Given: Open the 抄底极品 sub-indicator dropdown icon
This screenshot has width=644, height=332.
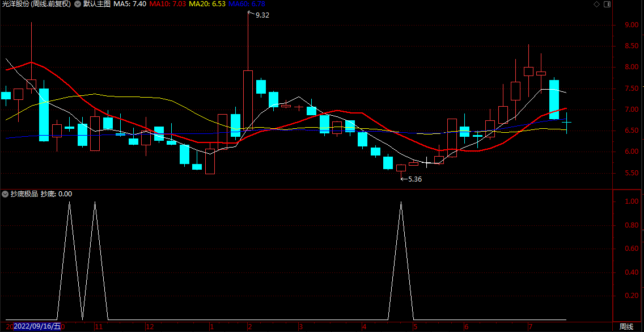Looking at the screenshot, I should click(x=5, y=194).
